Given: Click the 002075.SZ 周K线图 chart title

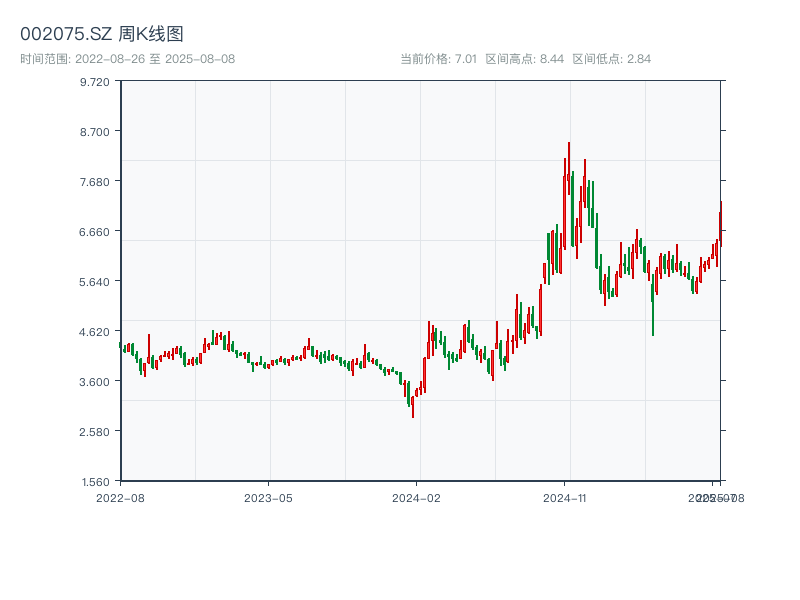Looking at the screenshot, I should 102,34.
